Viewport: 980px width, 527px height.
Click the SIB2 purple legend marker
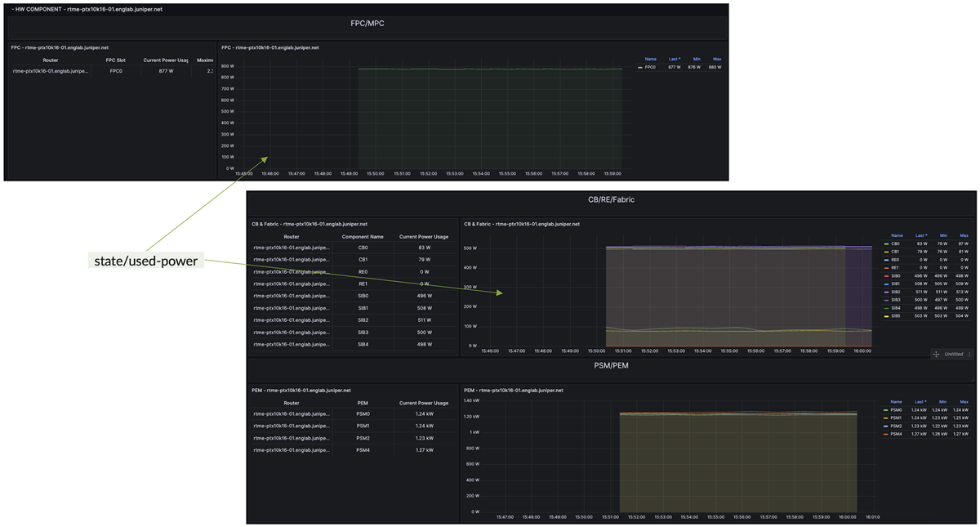887,292
